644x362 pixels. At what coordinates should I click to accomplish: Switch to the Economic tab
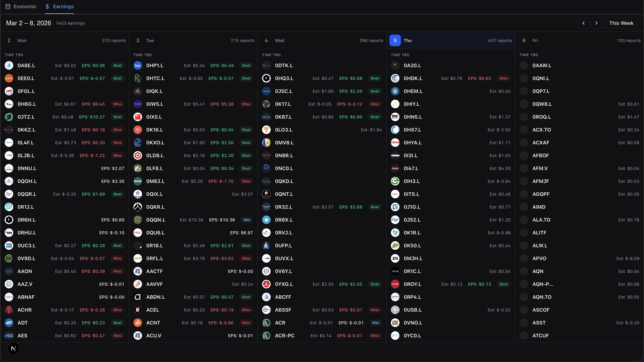tap(21, 6)
